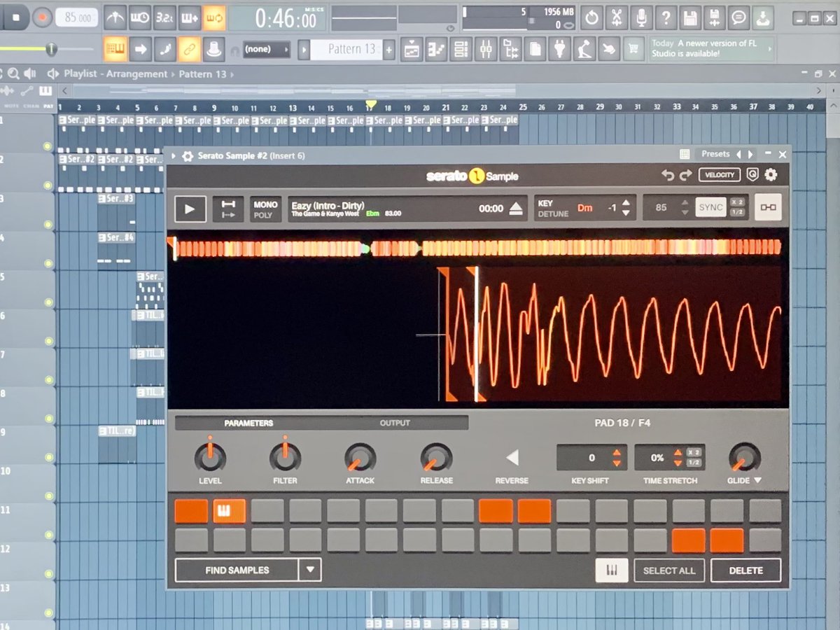The height and width of the screenshot is (630, 840).
Task: Click the Dm key value
Action: point(585,208)
